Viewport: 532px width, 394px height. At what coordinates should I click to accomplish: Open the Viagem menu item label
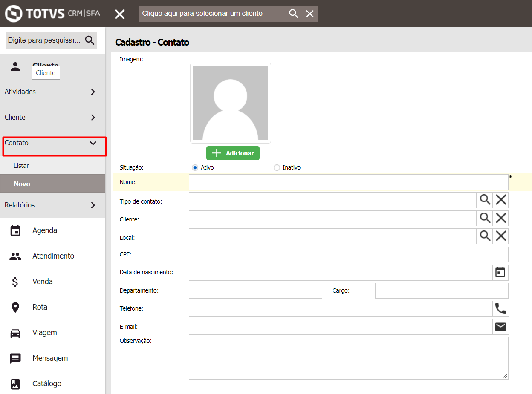tap(45, 333)
